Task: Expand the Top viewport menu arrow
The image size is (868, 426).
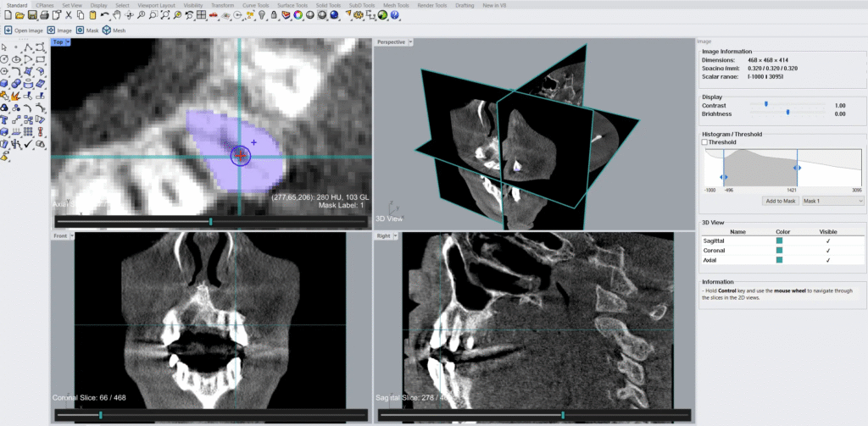Action: coord(70,41)
